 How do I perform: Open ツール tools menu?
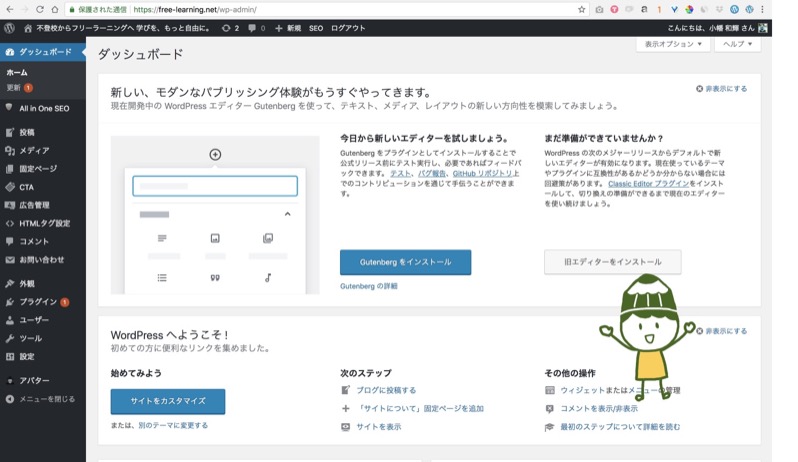43,338
